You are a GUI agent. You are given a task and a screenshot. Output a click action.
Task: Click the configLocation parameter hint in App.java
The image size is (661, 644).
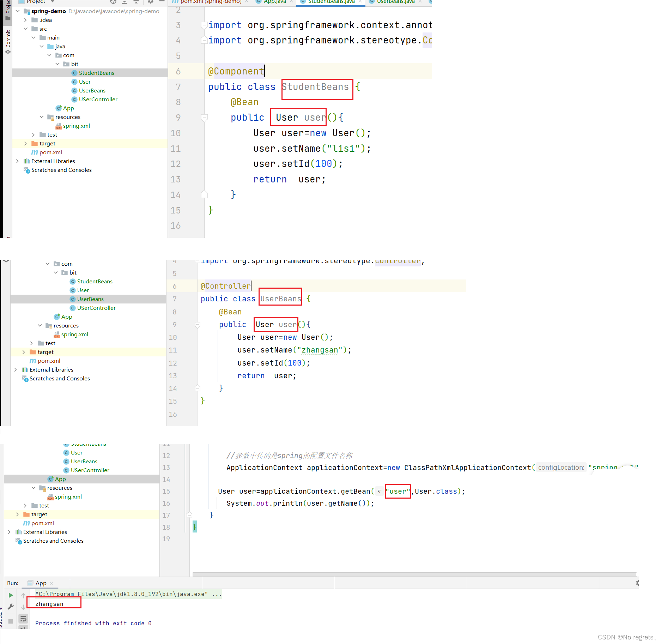[561, 468]
